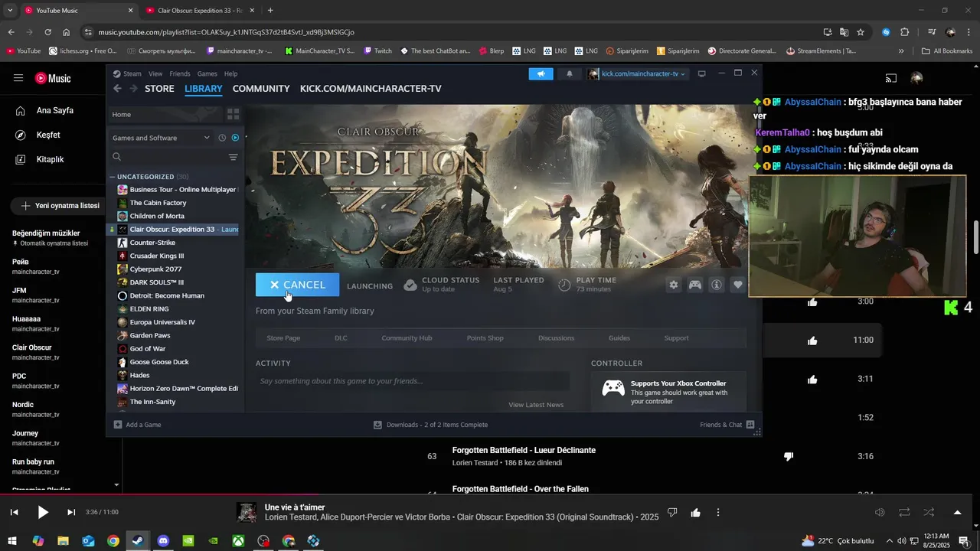Open the DLC link

(x=341, y=338)
